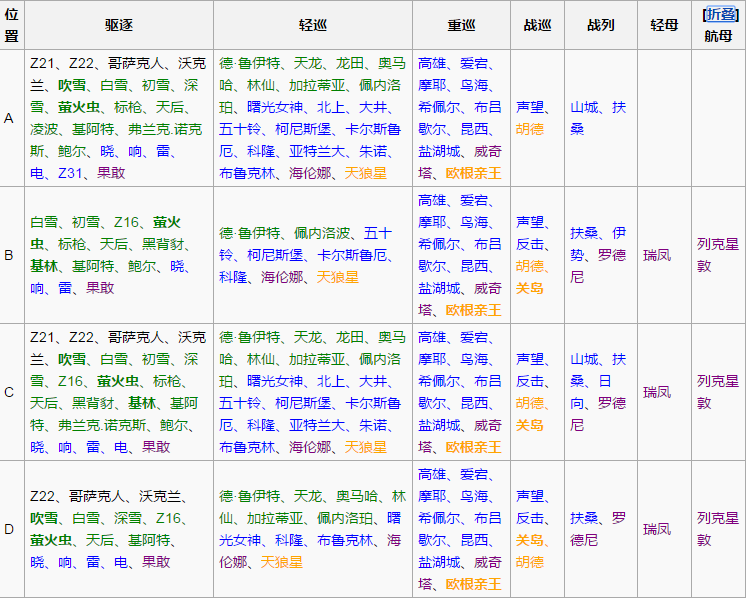
Task: Click the 航母 column header text
Action: (718, 36)
